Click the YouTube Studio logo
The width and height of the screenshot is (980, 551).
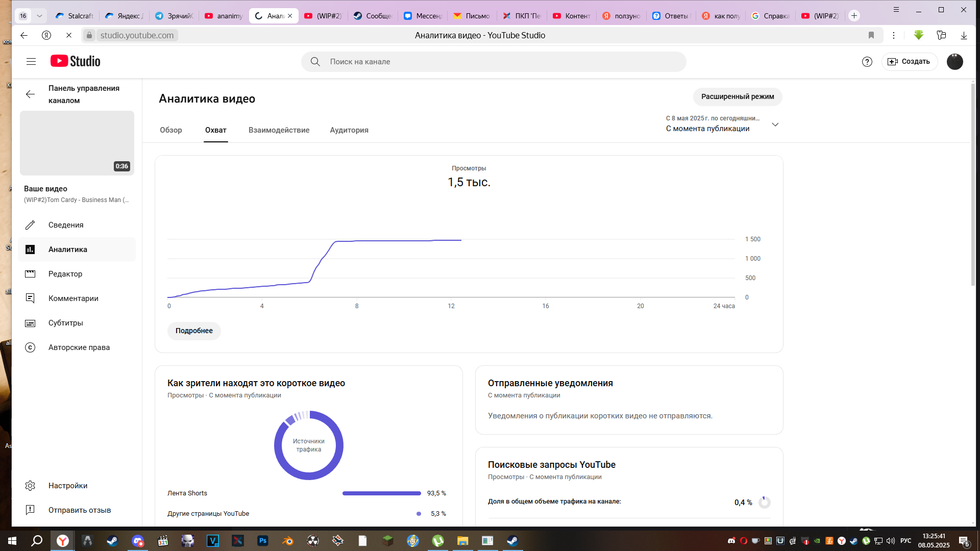(x=76, y=61)
